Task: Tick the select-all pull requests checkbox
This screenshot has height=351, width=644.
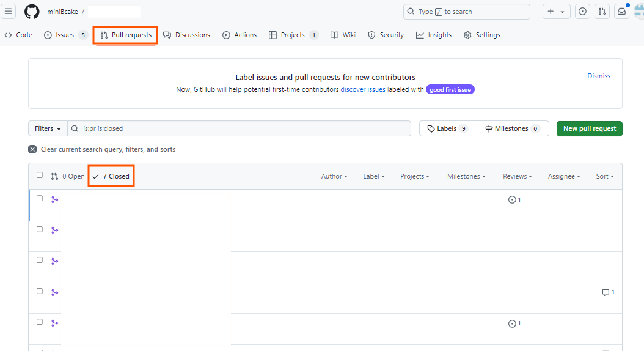Action: tap(40, 175)
